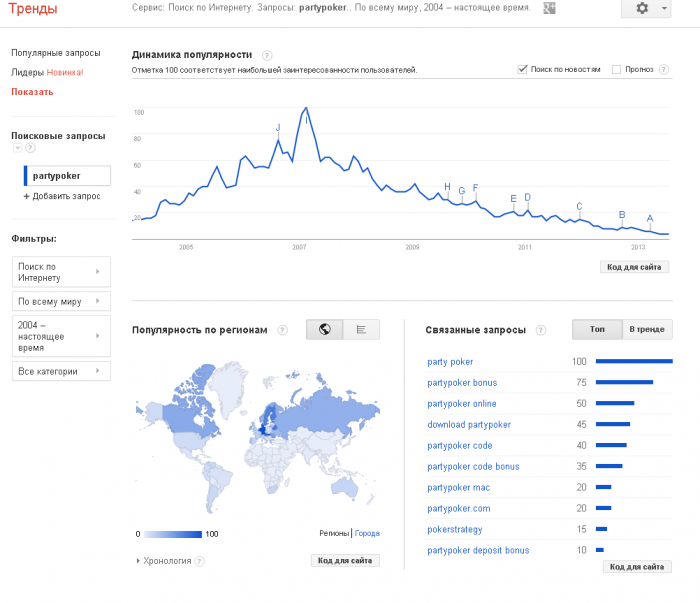Switch region view to globe map
Viewport: 700px width, 603px height.
pos(324,329)
